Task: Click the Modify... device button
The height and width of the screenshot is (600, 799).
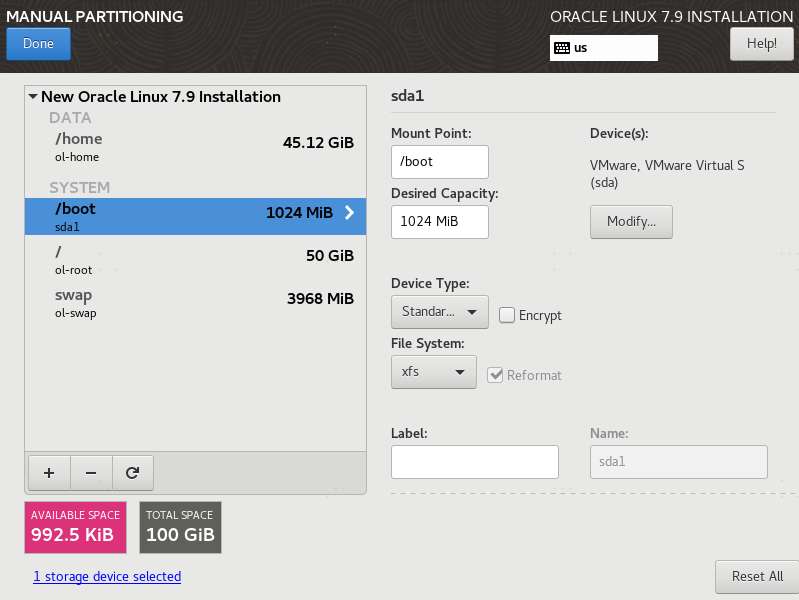Action: (631, 222)
